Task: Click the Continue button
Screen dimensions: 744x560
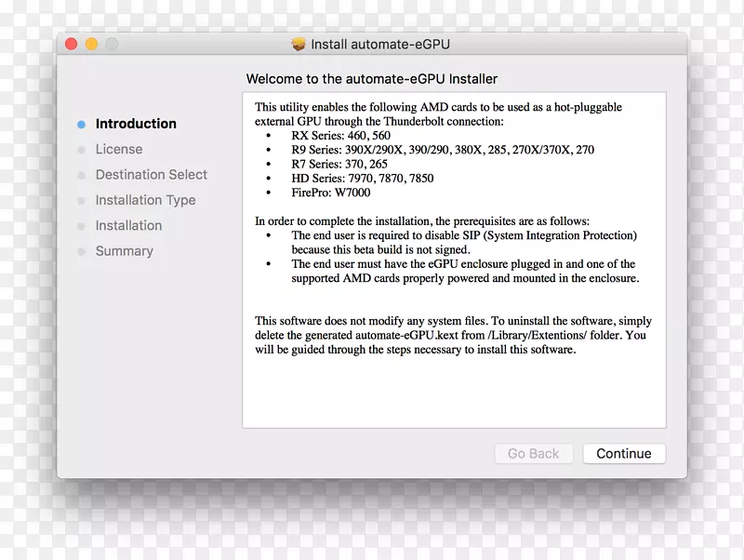Action: pyautogui.click(x=624, y=454)
